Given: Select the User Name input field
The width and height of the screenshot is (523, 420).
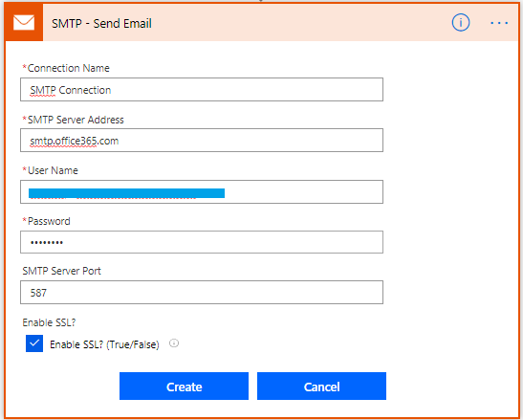Looking at the screenshot, I should click(x=202, y=192).
